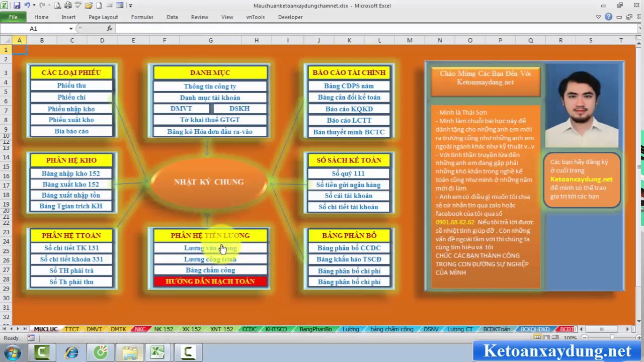Open Sổ quỹ 111 ledger
The width and height of the screenshot is (644, 362).
pyautogui.click(x=349, y=173)
